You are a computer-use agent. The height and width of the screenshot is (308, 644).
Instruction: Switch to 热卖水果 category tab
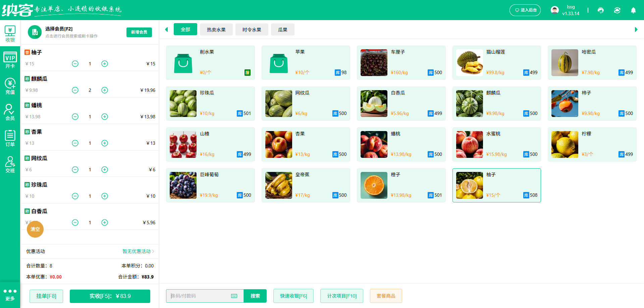click(x=216, y=30)
